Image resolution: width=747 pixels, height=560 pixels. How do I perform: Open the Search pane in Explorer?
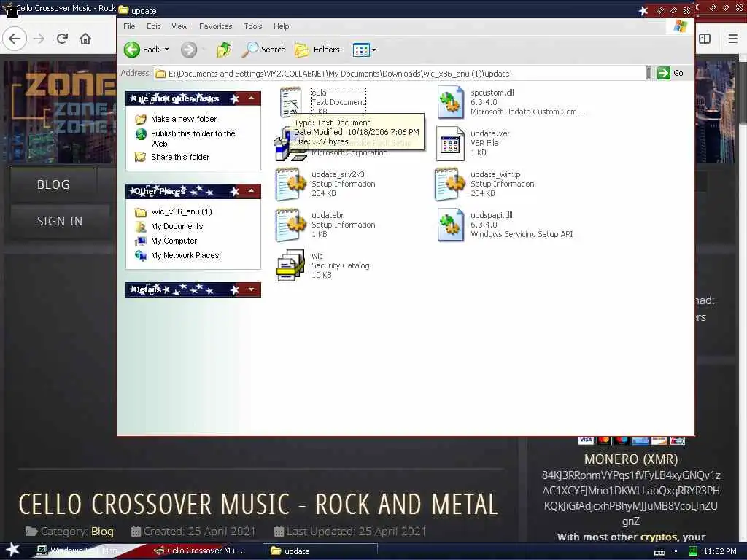point(263,50)
